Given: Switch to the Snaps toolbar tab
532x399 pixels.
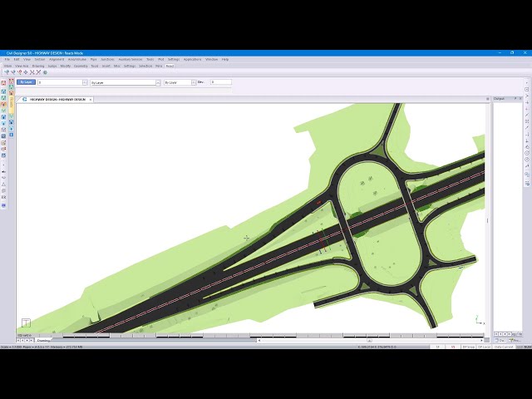Looking at the screenshot, I should [52, 66].
